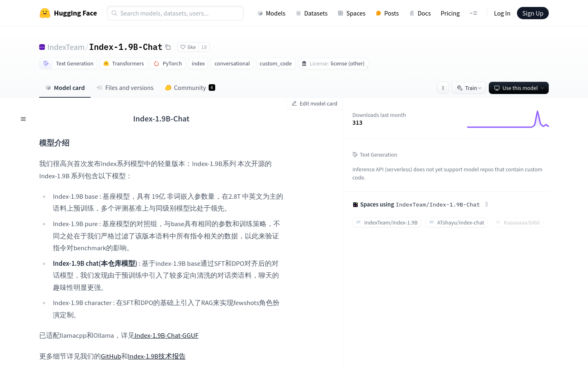Open the Index-1.9B-Chat-GGUF link
This screenshot has height=368, width=588.
point(167,336)
